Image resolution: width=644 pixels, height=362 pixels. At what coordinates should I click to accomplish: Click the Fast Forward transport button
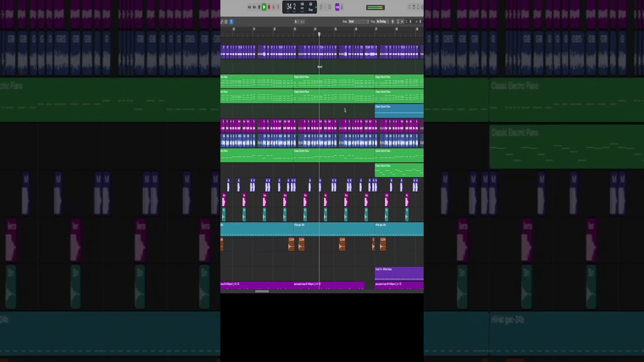click(254, 7)
